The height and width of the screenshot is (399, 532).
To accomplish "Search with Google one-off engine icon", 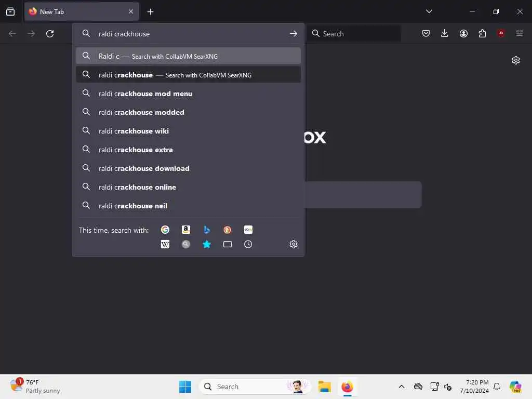I will (165, 230).
